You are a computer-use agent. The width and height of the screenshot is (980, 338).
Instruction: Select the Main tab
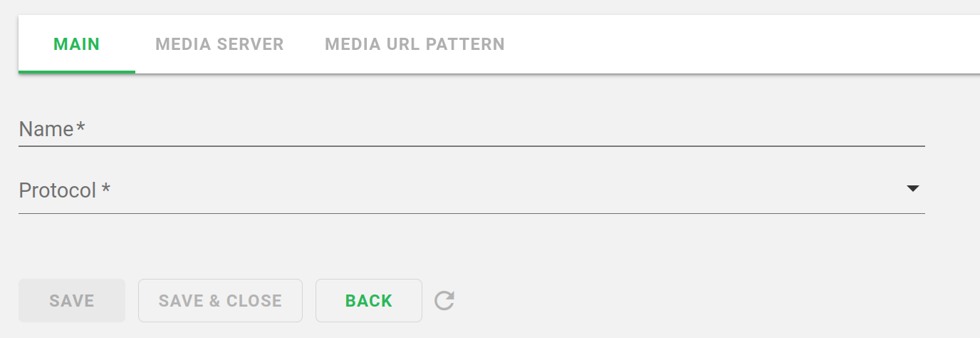(77, 44)
